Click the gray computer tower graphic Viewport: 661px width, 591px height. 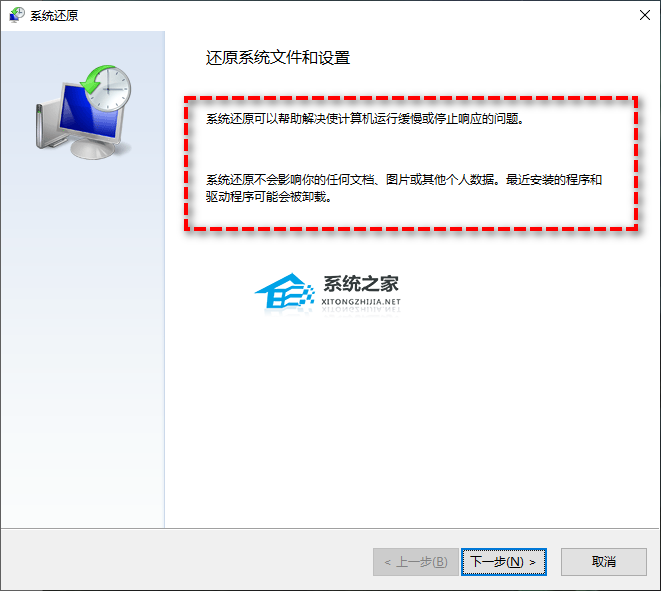pos(46,125)
